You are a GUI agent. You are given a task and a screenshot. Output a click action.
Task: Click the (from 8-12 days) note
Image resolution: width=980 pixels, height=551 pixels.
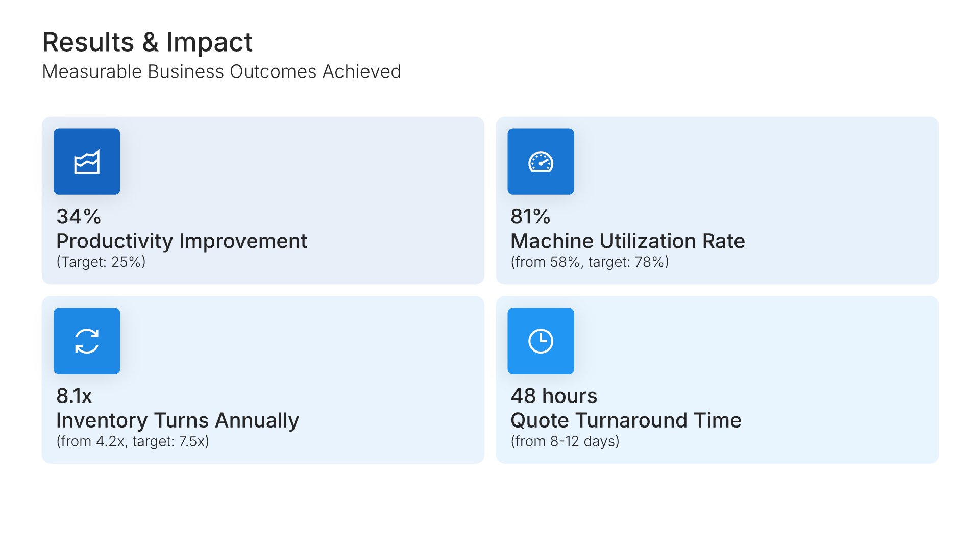tap(565, 441)
